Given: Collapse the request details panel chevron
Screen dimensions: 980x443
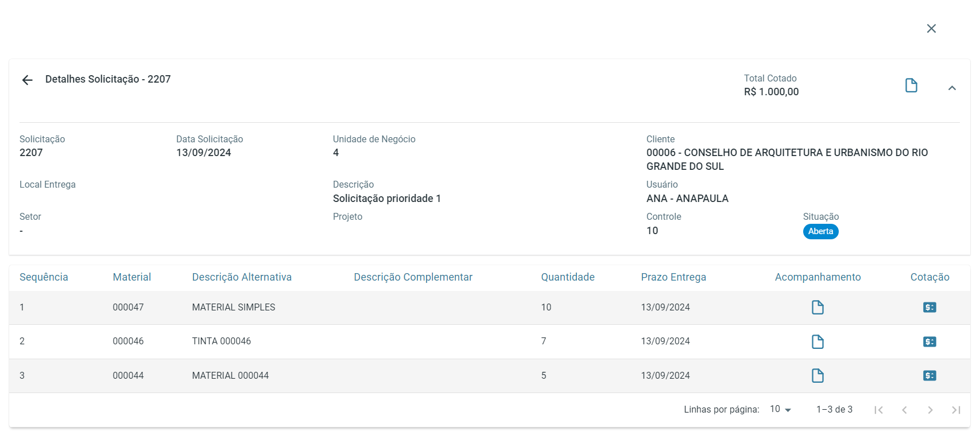Looking at the screenshot, I should click(952, 88).
